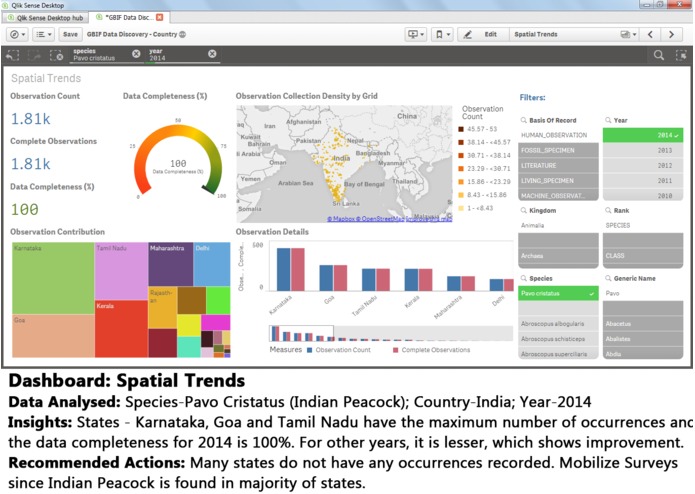Viewport: 695px width, 494px height.
Task: Save the app
Action: [x=70, y=34]
